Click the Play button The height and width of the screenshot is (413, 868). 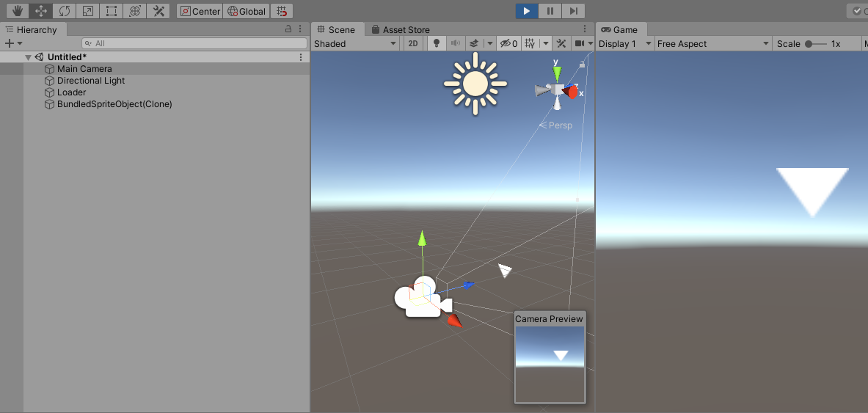pos(526,11)
